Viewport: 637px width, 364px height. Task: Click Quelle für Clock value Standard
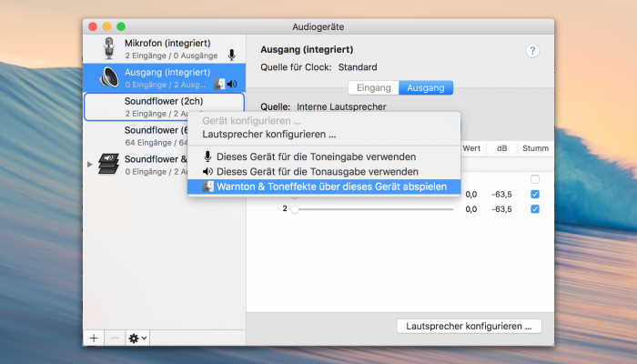tap(358, 67)
